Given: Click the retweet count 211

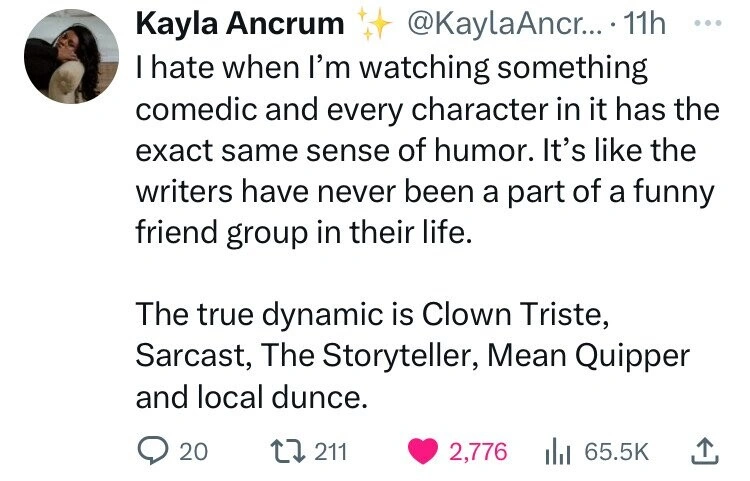Looking at the screenshot, I should point(330,451).
